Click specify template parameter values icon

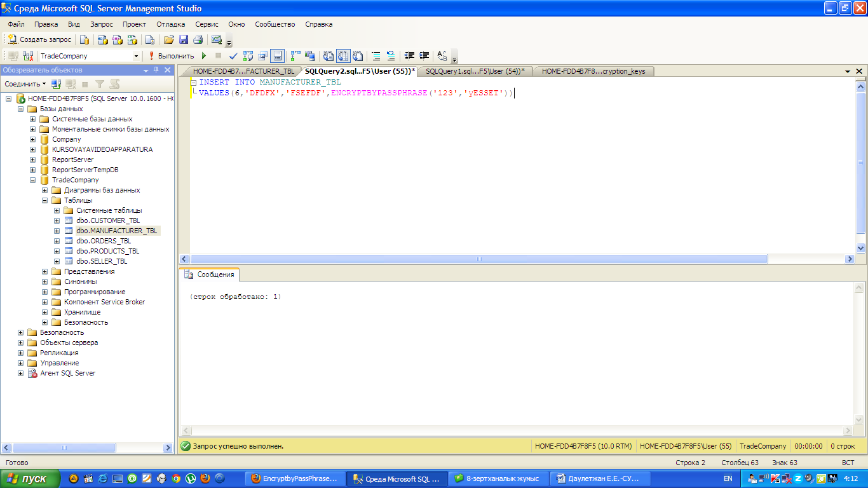442,56
